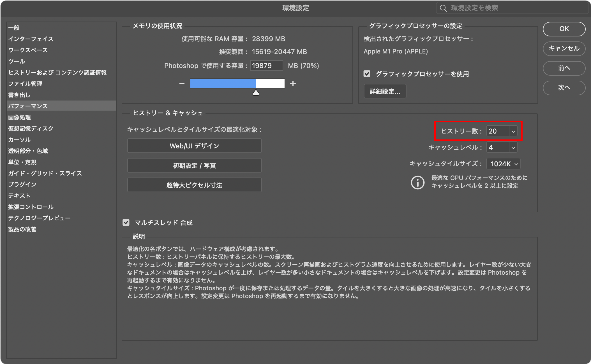The width and height of the screenshot is (591, 364).
Task: Click the ヒストリー数 field showing 20
Action: 498,131
